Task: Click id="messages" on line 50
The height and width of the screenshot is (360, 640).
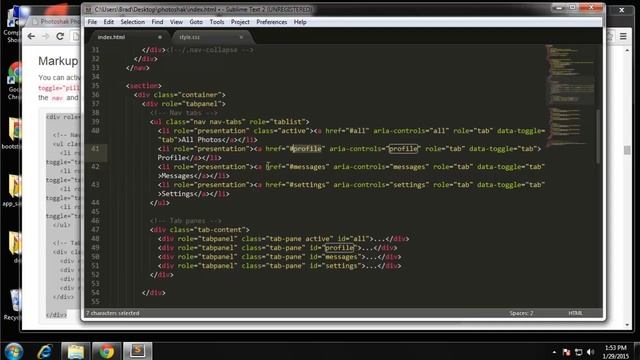Action: [x=336, y=257]
